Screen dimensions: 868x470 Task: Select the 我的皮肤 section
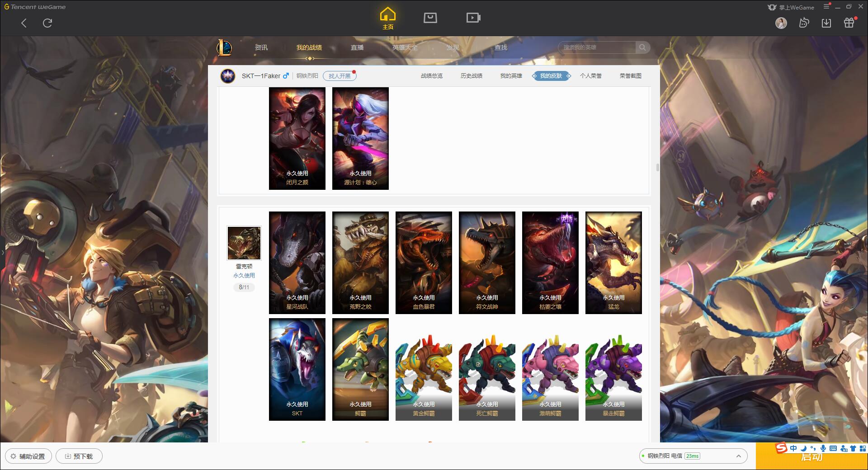point(551,76)
